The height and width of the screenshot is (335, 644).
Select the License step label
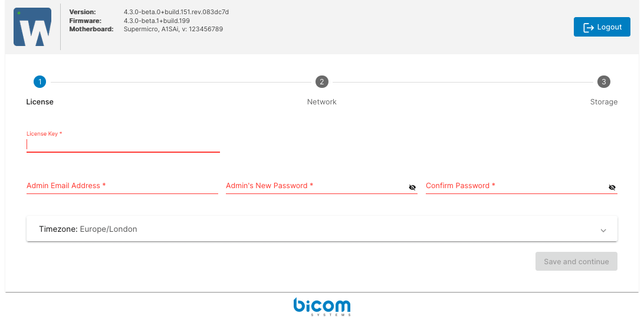coord(40,102)
